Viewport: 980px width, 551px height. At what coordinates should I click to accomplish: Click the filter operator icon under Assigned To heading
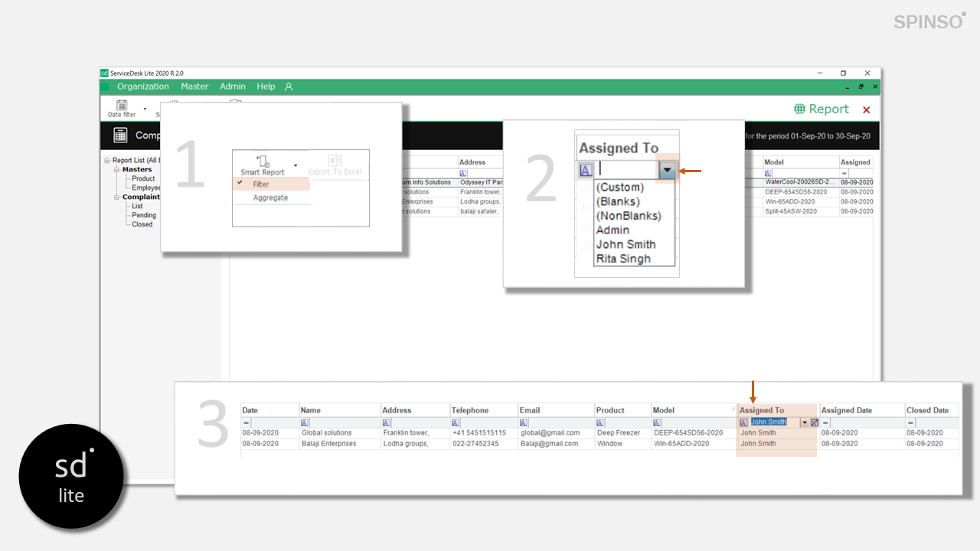586,170
